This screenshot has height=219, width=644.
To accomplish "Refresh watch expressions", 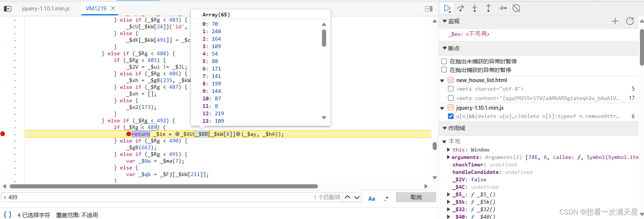I will (630, 21).
